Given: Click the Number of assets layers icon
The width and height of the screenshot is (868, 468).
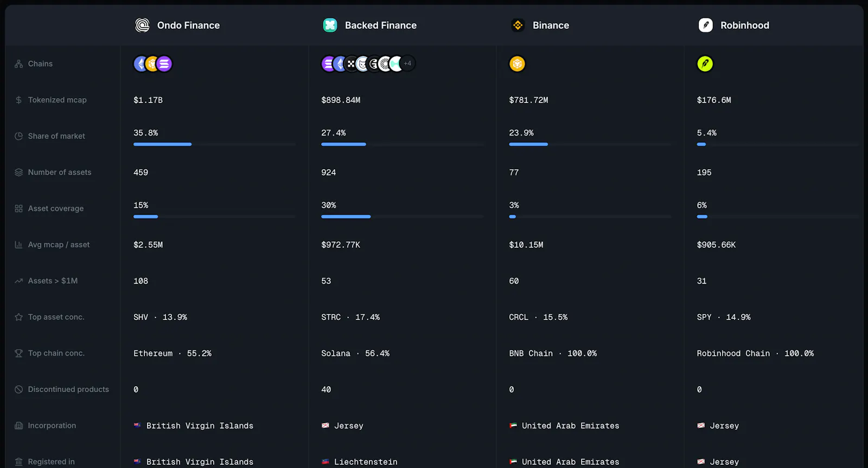Looking at the screenshot, I should point(18,172).
